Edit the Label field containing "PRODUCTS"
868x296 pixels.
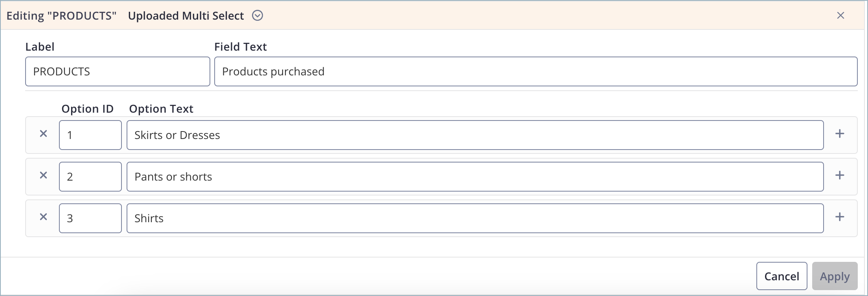click(117, 71)
